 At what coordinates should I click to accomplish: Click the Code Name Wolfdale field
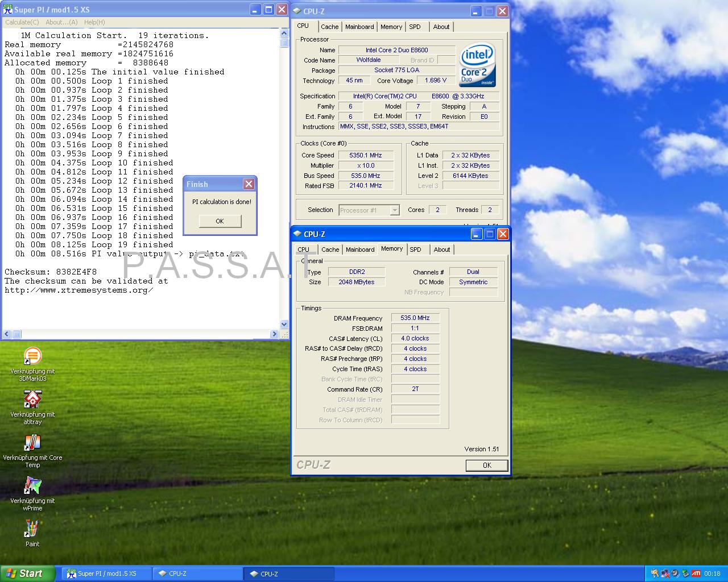point(369,60)
